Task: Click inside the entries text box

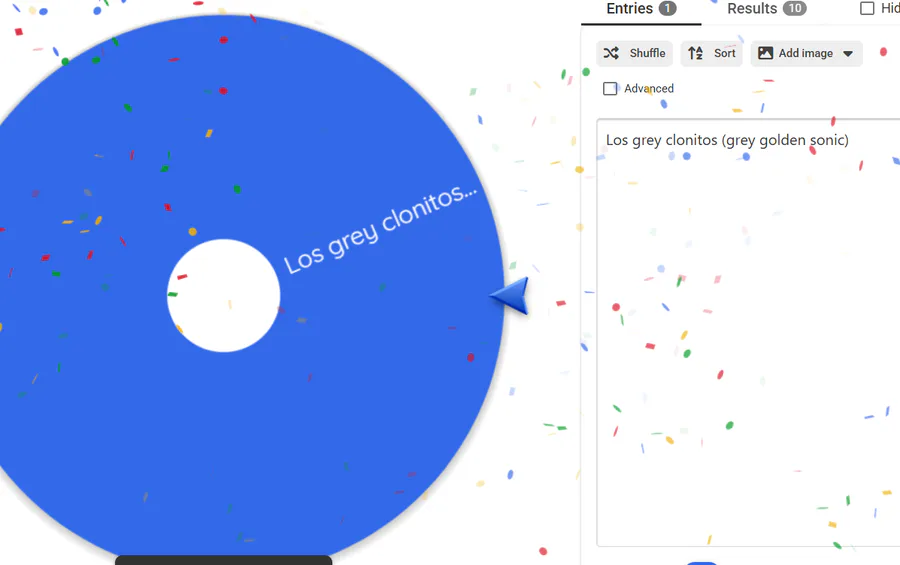Action: pos(748,333)
